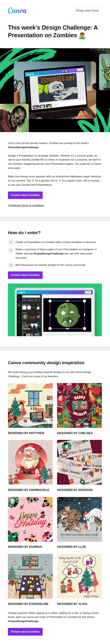Click 'Canva community design inspiration' heading

(x=46, y=363)
